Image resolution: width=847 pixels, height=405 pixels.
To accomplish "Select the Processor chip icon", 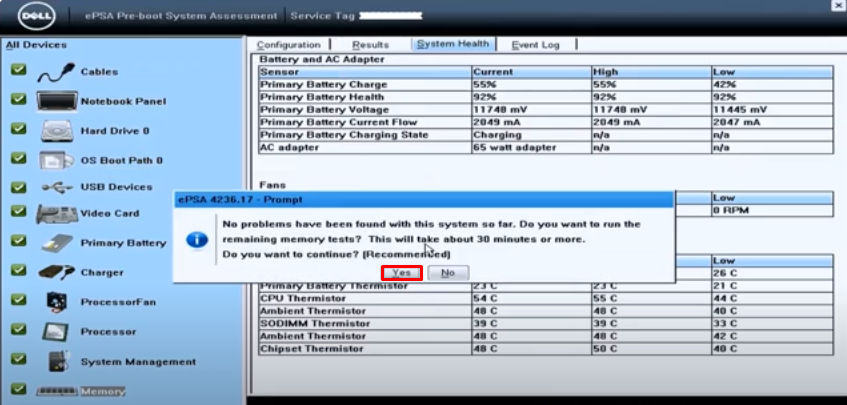I will 56,331.
